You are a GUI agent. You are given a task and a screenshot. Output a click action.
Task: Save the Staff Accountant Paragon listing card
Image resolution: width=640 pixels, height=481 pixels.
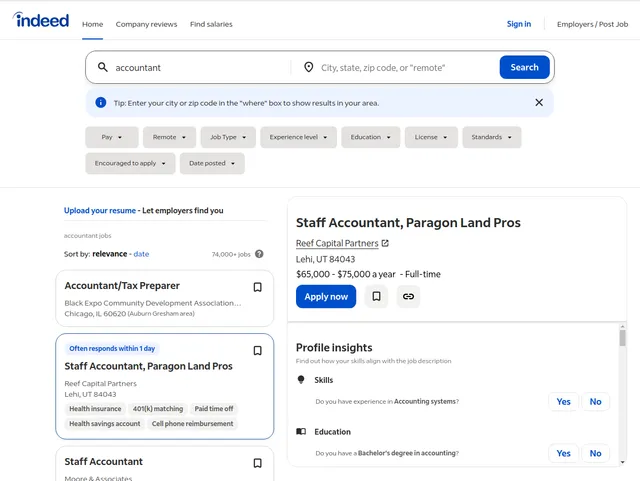257,351
